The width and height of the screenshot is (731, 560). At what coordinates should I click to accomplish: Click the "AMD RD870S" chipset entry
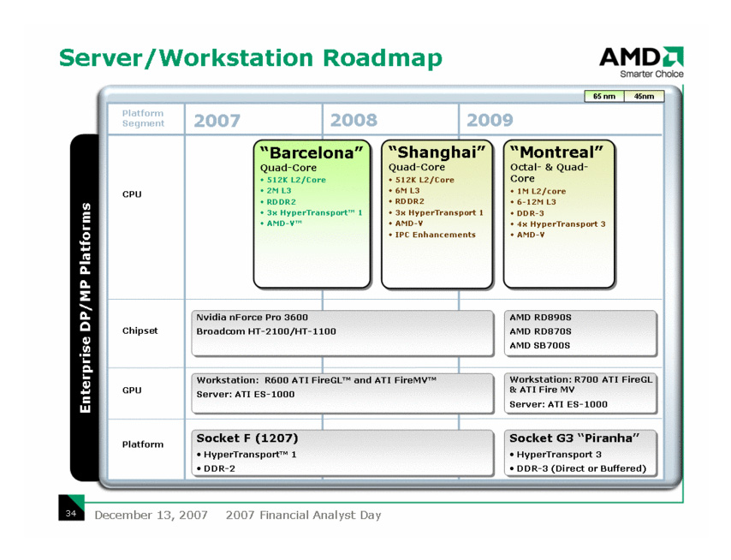tap(540, 331)
